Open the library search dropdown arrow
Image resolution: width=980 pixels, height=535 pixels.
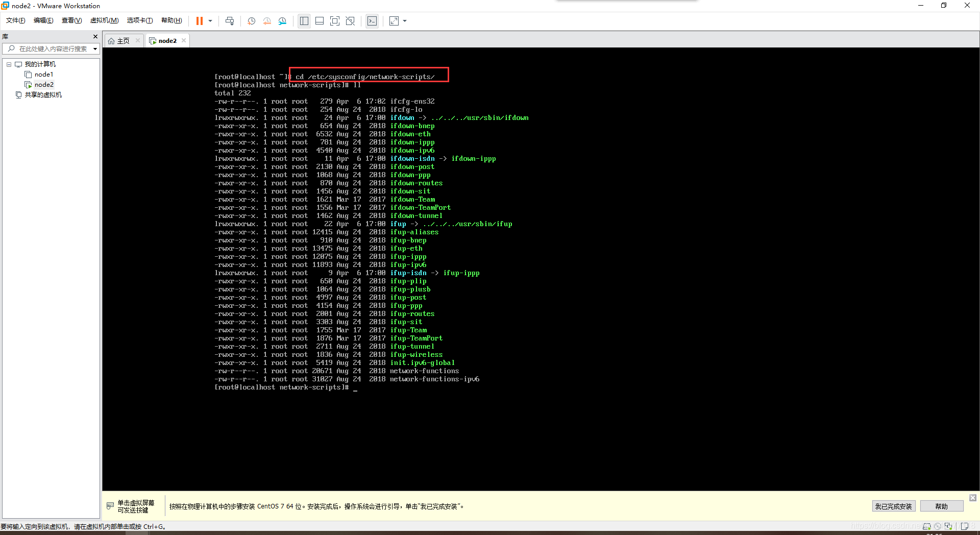point(95,49)
